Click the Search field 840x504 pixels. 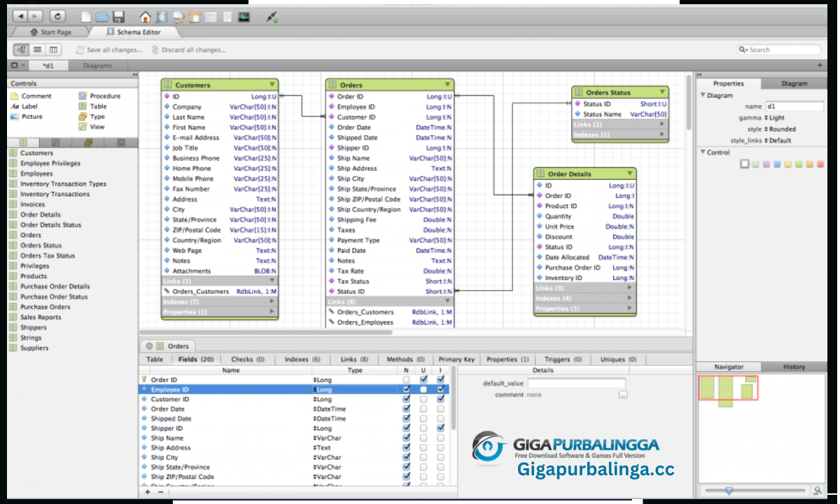779,50
